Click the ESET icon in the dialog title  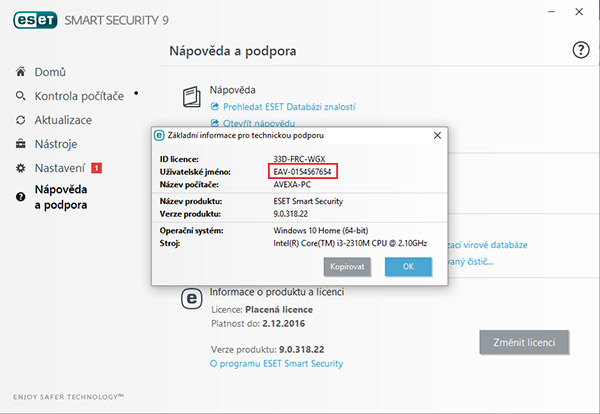[x=158, y=134]
